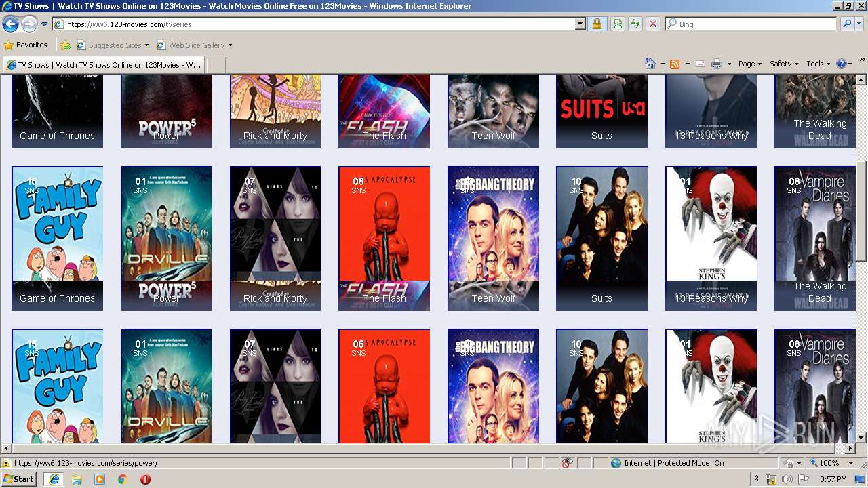Click the Forward navigation arrow
868x488 pixels.
pos(29,24)
